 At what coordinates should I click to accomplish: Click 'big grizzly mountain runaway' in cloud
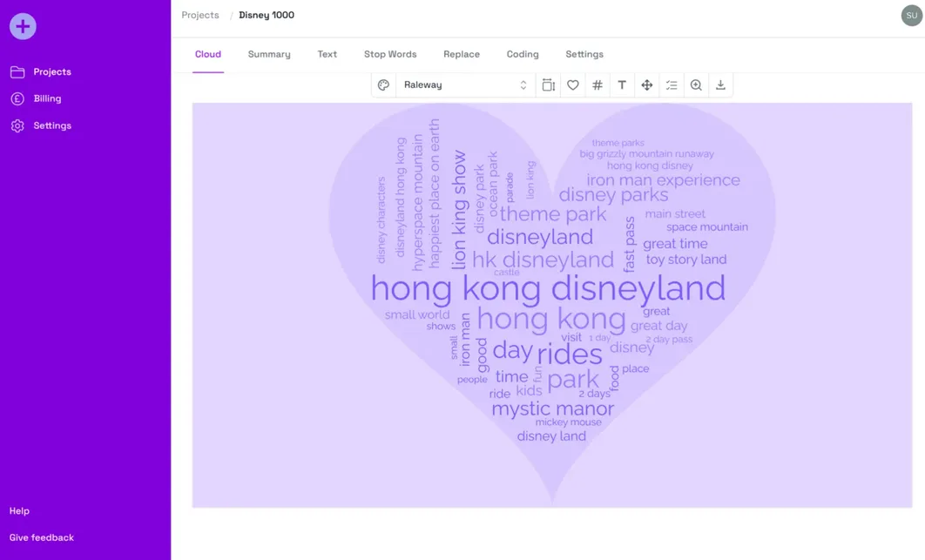click(646, 154)
